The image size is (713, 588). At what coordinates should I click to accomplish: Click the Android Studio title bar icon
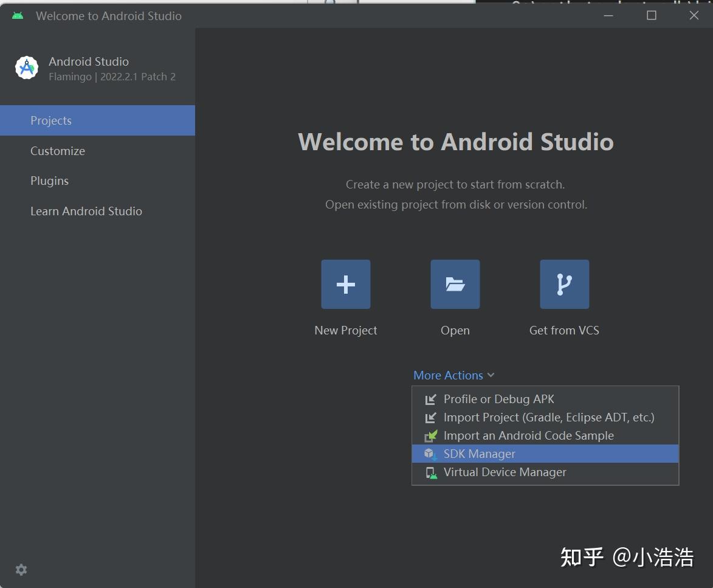(17, 15)
